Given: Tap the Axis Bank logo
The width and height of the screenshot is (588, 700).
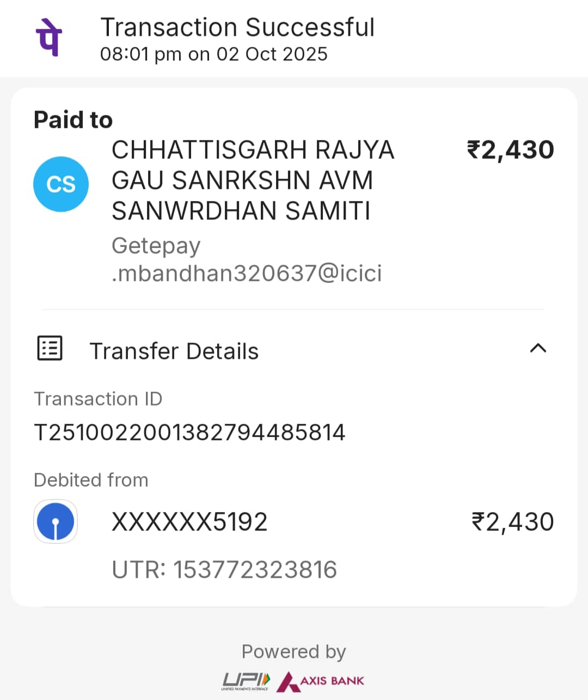Looking at the screenshot, I should [321, 681].
